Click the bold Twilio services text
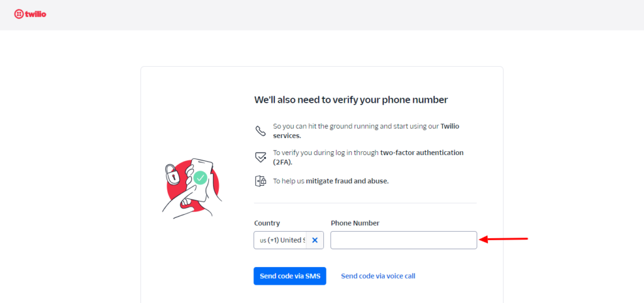This screenshot has height=303, width=644. point(287,135)
